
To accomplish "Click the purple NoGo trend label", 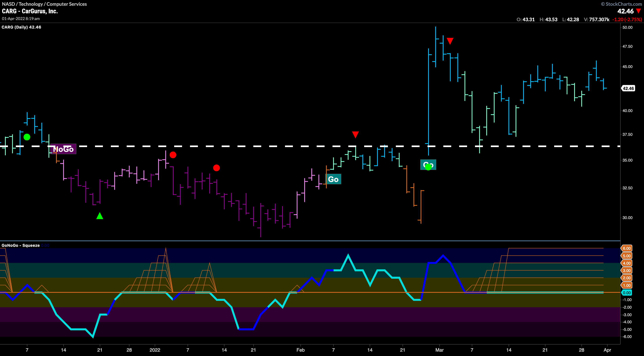I will [x=63, y=149].
